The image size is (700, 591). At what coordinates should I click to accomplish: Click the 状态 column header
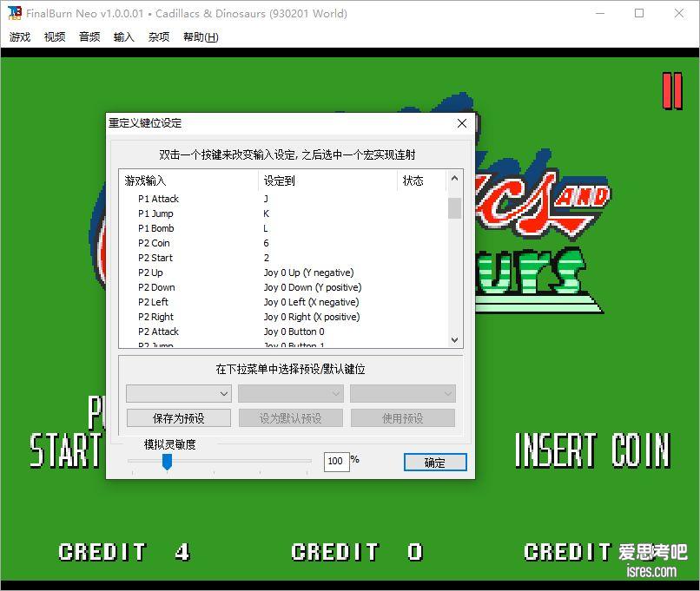tap(421, 181)
